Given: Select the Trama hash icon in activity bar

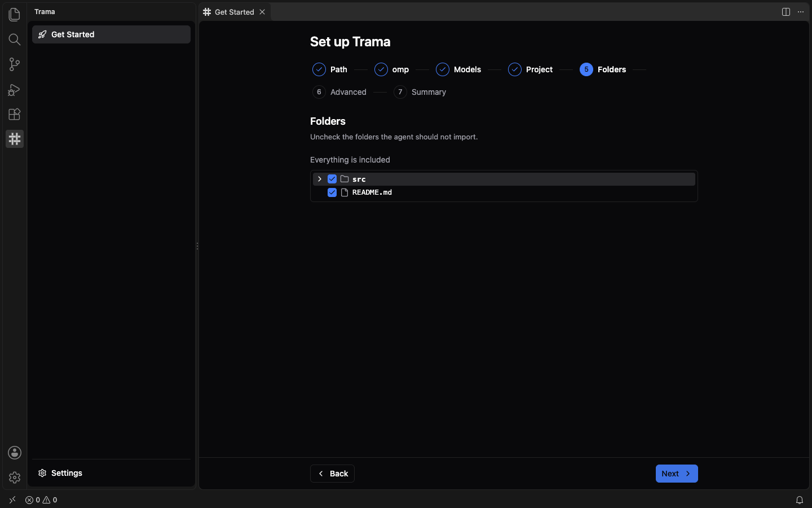Looking at the screenshot, I should [15, 139].
